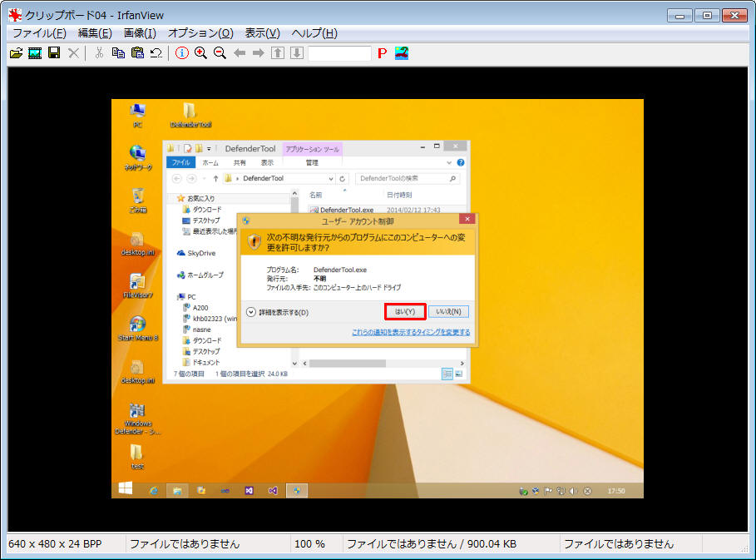Click the ごみ箱 recycle bin desktop icon
This screenshot has width=756, height=560.
138,201
